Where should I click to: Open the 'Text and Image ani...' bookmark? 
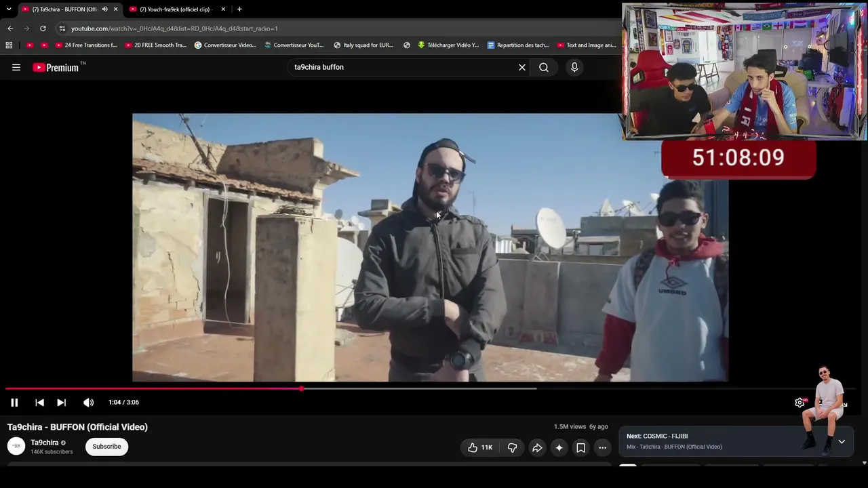(x=587, y=45)
